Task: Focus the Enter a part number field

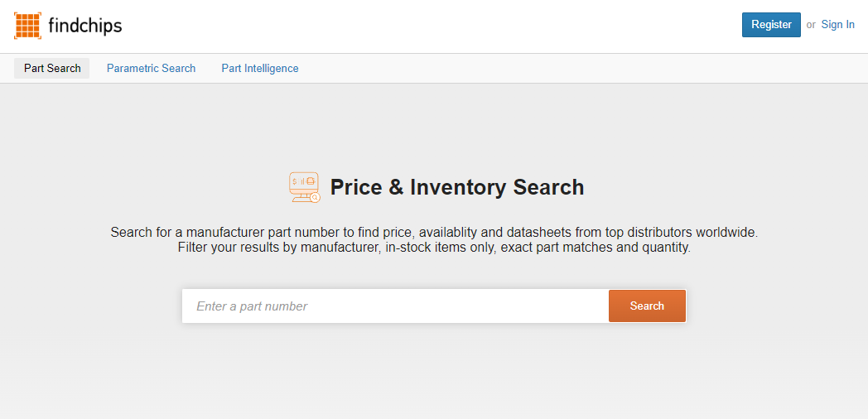Action: coord(395,306)
